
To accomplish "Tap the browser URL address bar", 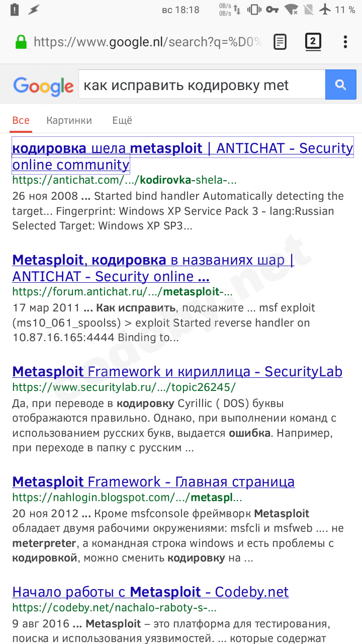I will 147,42.
